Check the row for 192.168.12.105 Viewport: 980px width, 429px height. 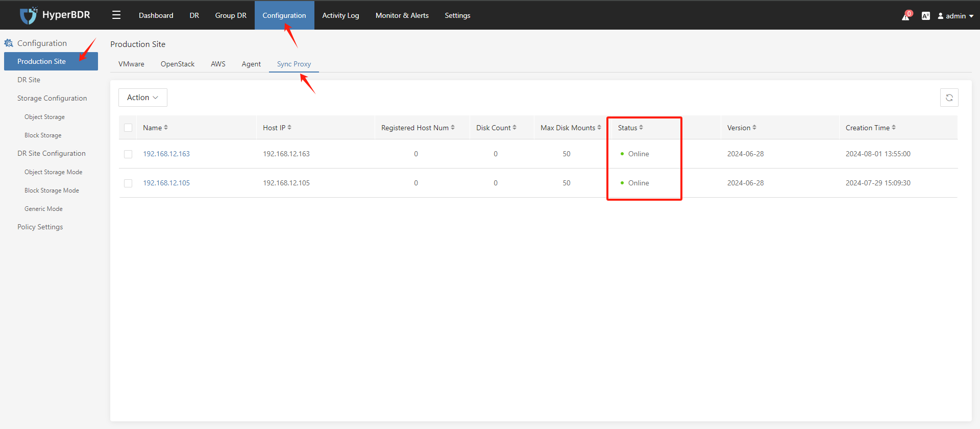[x=128, y=183]
